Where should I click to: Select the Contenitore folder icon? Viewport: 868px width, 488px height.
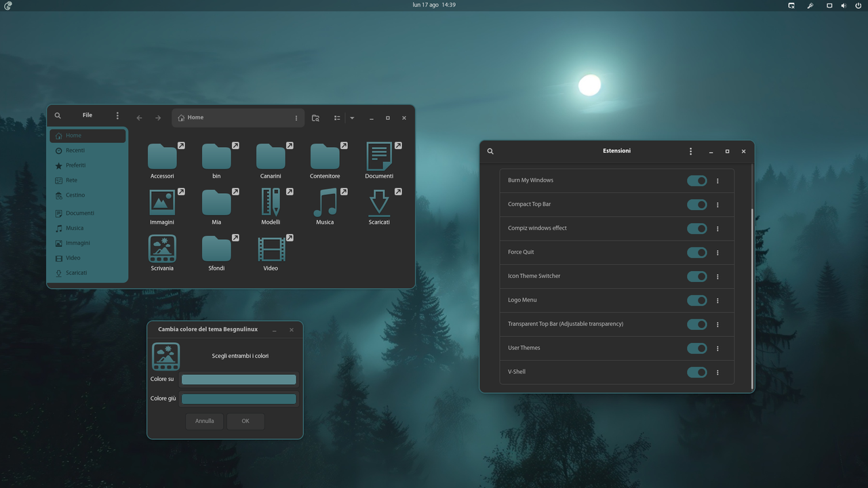point(325,157)
